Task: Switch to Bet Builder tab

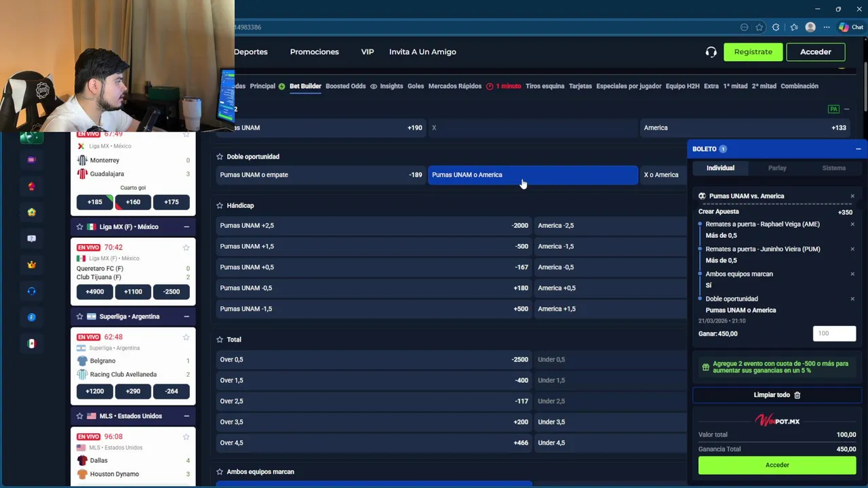Action: pyautogui.click(x=305, y=86)
